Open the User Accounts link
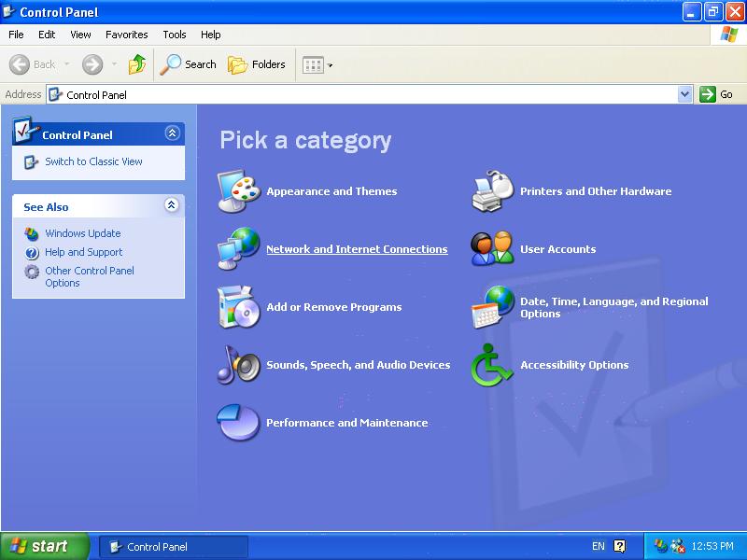This screenshot has width=747, height=560. [557, 249]
